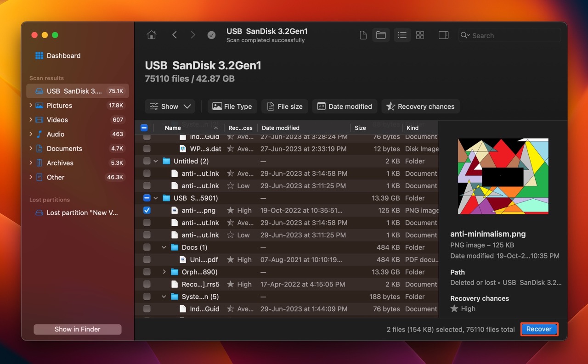Screen dimensions: 588x364
Task: Switch to folder view icon
Action: pos(381,35)
